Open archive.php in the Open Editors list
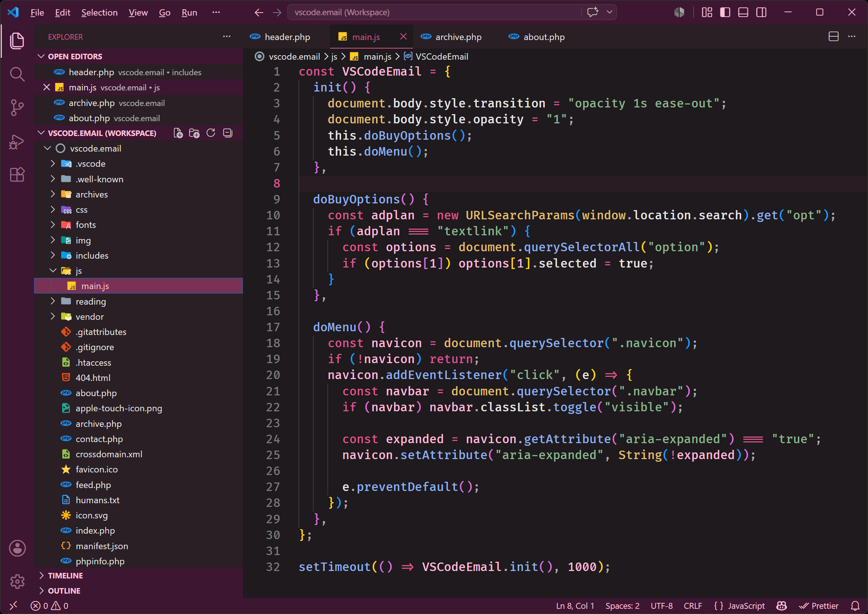 (138, 103)
